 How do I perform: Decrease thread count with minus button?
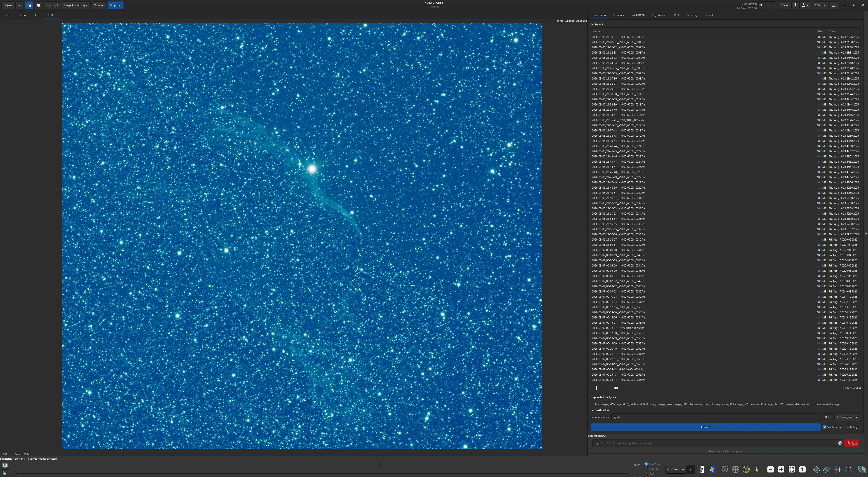tap(769, 5)
